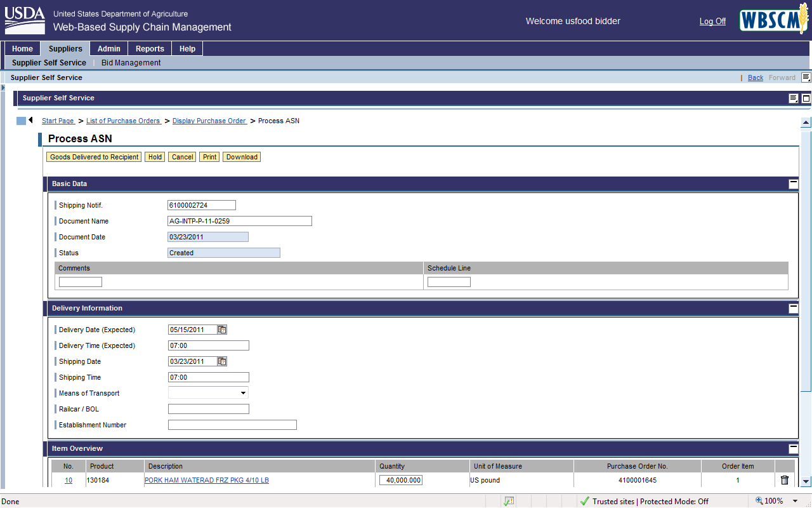
Task: Click the USDA logo
Action: 25,21
